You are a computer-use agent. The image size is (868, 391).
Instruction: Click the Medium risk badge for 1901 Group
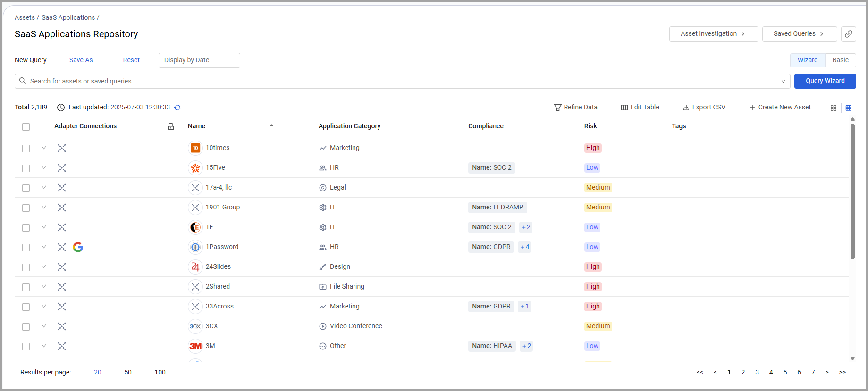click(598, 208)
